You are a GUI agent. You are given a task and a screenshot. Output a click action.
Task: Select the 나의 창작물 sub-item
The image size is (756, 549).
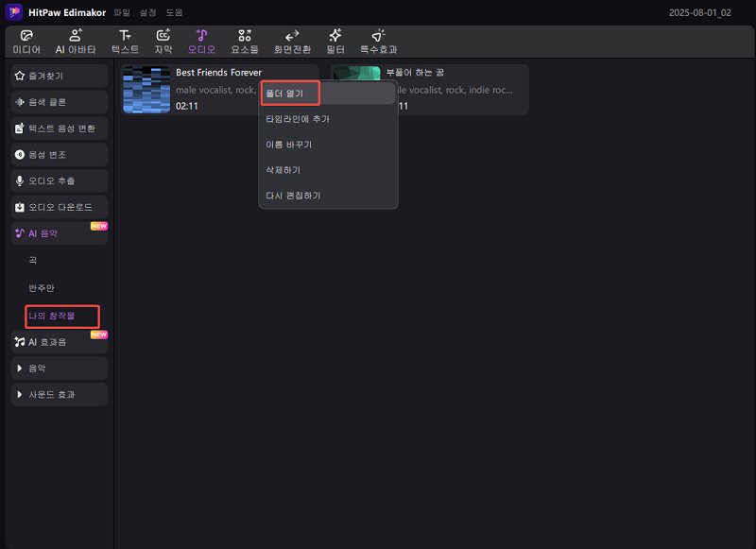(52, 316)
